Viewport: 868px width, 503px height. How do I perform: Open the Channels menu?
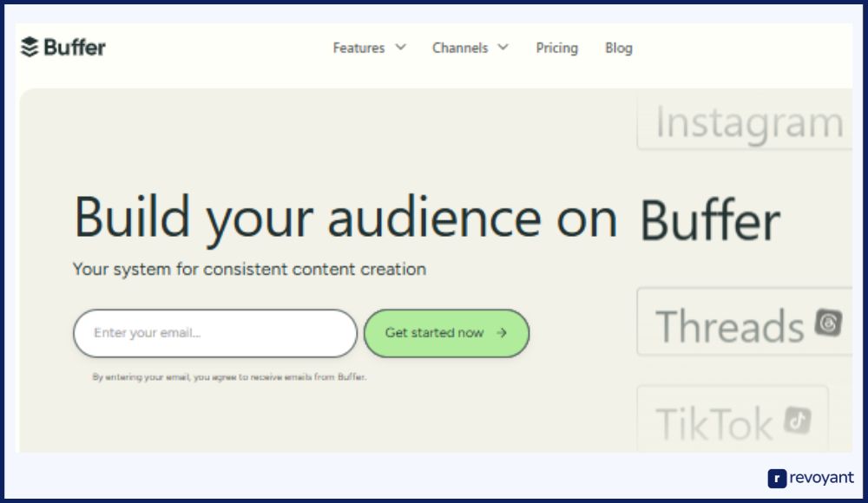click(x=460, y=49)
